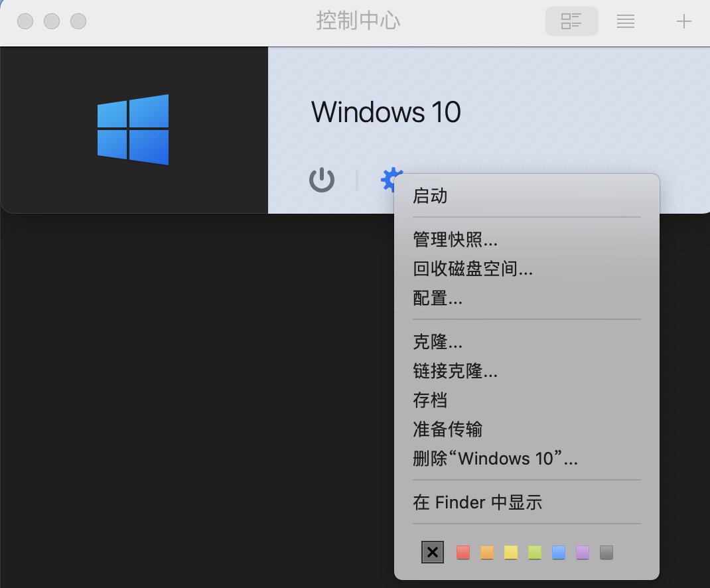Click the window minimize button
Image resolution: width=710 pixels, height=588 pixels.
[x=52, y=21]
